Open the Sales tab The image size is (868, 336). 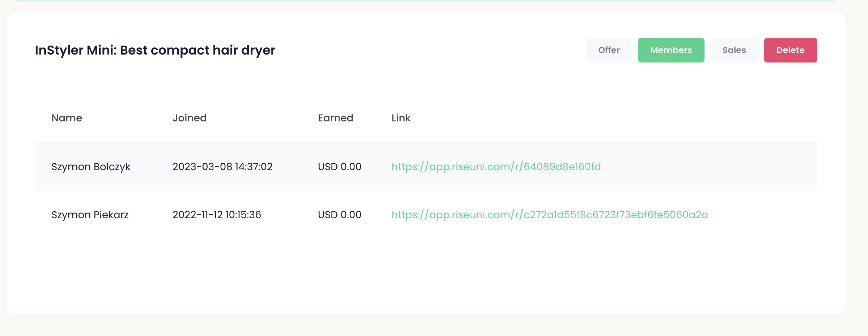point(734,50)
